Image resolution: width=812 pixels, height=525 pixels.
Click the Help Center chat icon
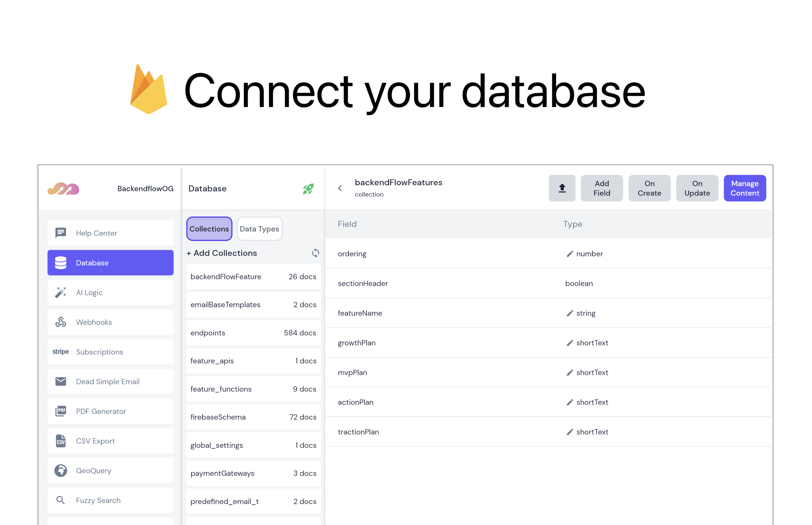(x=61, y=233)
